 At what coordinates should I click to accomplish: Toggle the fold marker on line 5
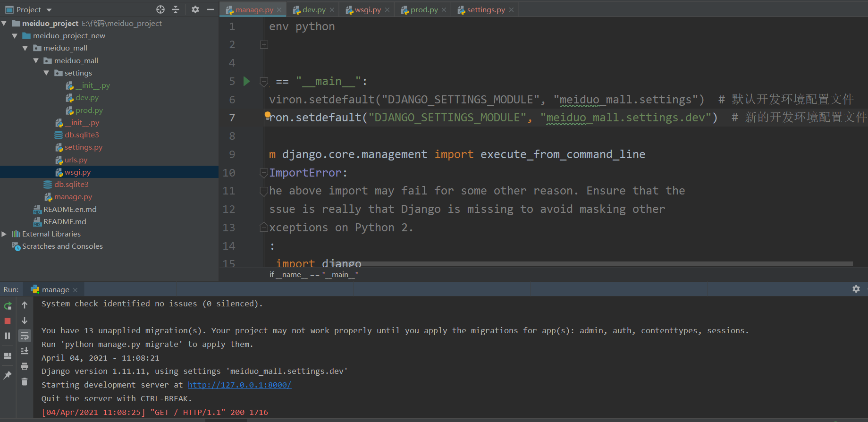(264, 81)
